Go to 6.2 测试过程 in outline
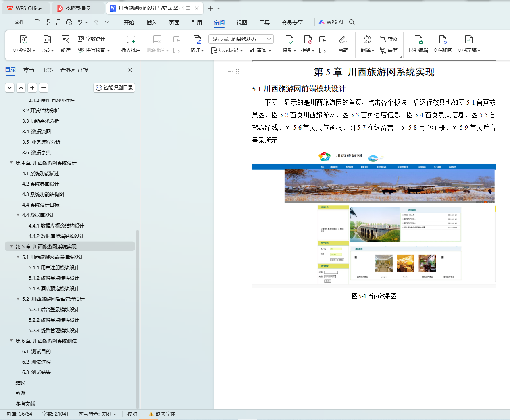 coord(36,362)
